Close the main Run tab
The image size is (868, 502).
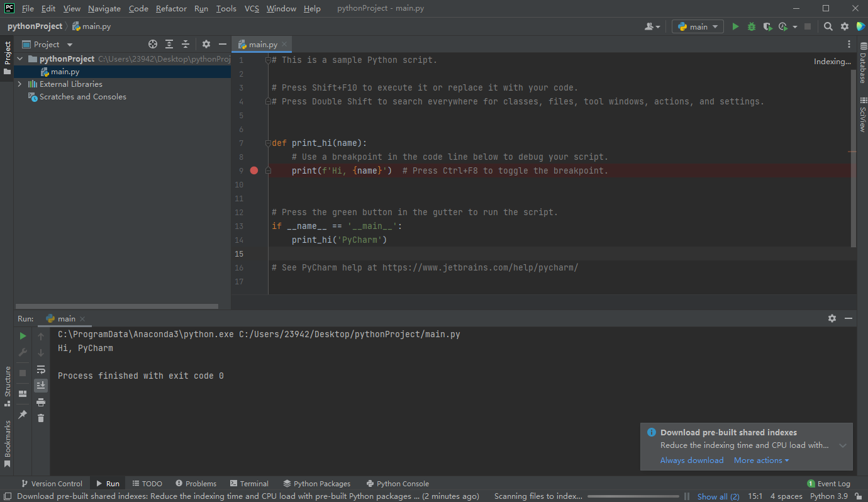click(x=82, y=319)
